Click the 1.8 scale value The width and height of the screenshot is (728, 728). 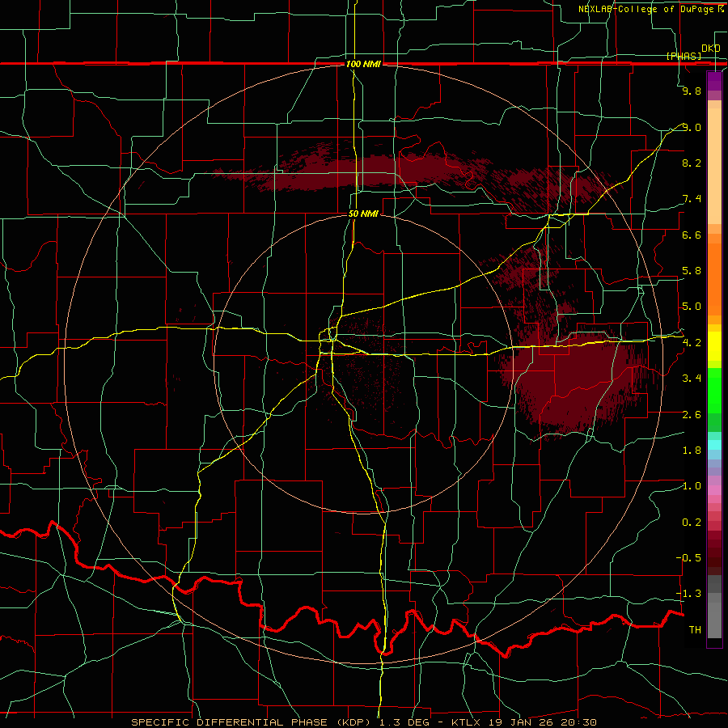692,451
